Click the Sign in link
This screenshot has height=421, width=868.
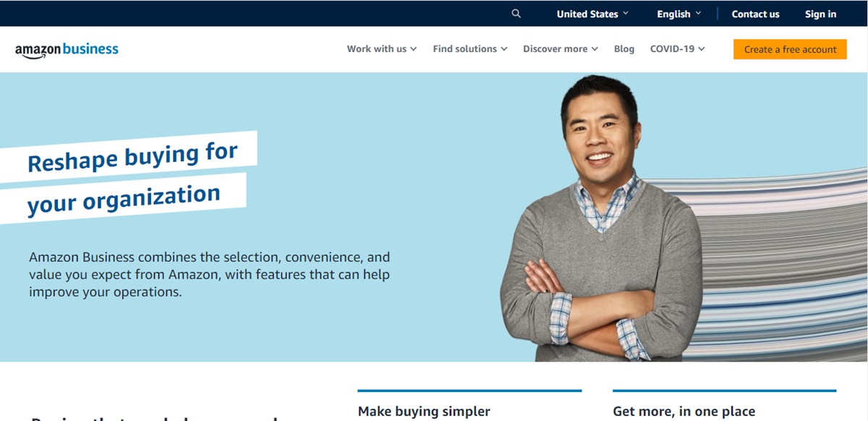(x=820, y=14)
